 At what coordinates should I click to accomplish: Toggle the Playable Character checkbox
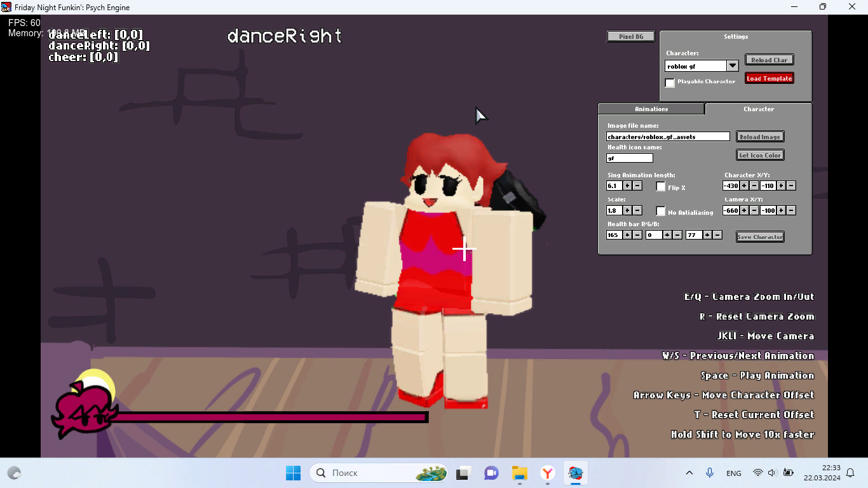(670, 83)
